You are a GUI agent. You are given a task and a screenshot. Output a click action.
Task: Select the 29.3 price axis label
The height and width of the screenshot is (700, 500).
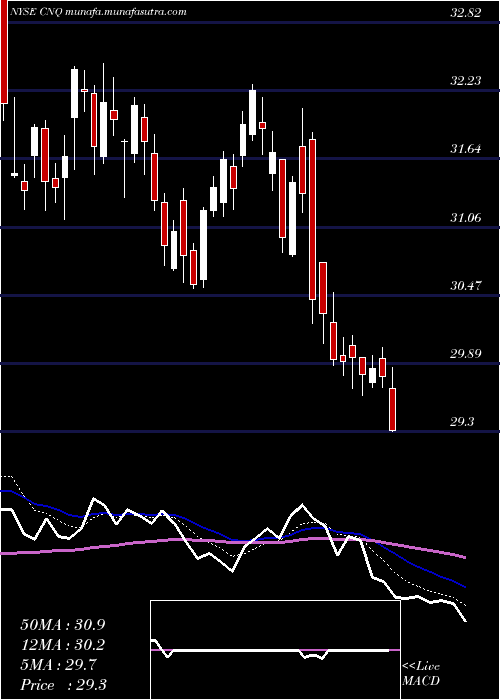(x=462, y=421)
